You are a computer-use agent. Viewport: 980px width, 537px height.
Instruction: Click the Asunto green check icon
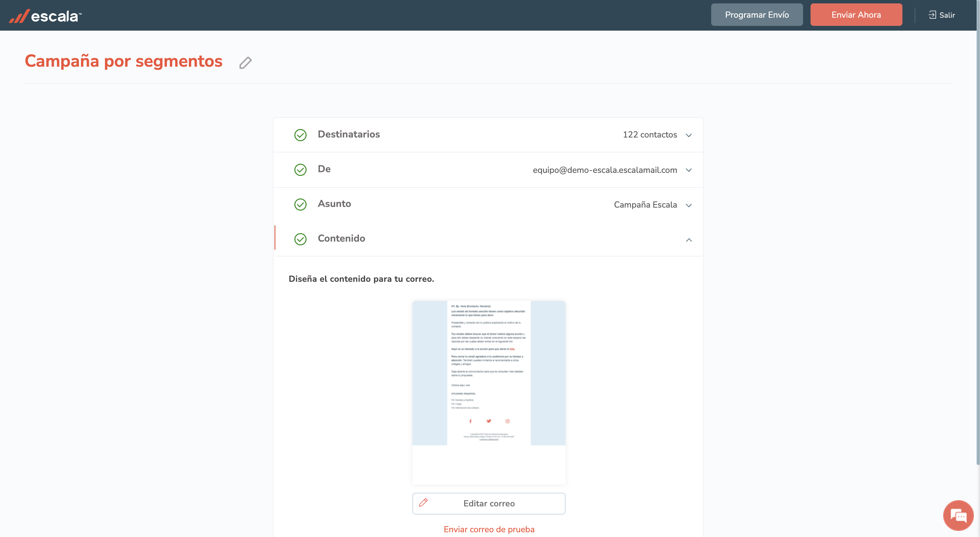[x=300, y=205]
